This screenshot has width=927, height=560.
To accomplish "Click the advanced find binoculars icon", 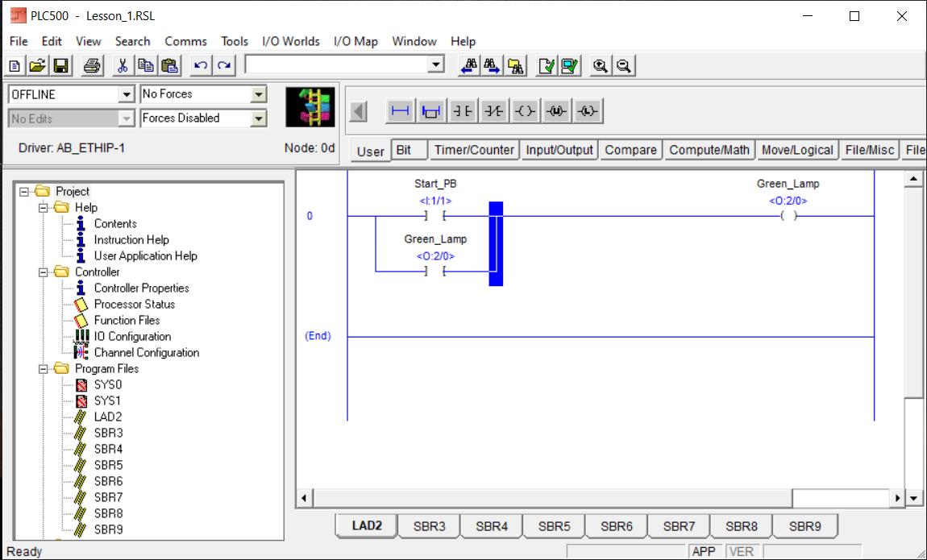I will [516, 65].
